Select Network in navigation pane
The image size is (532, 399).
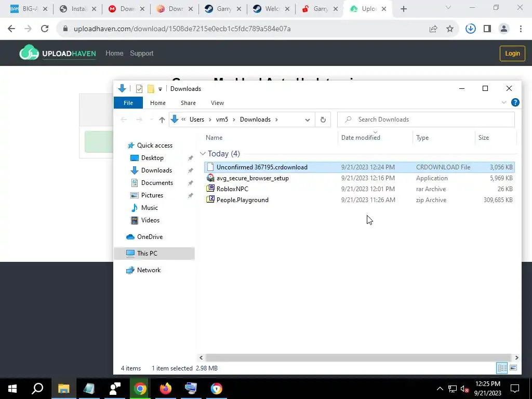click(149, 270)
